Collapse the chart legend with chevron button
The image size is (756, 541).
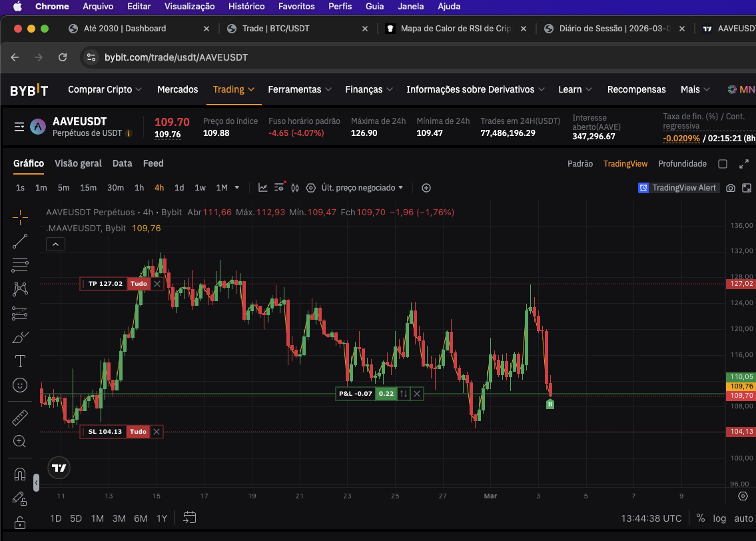(55, 245)
